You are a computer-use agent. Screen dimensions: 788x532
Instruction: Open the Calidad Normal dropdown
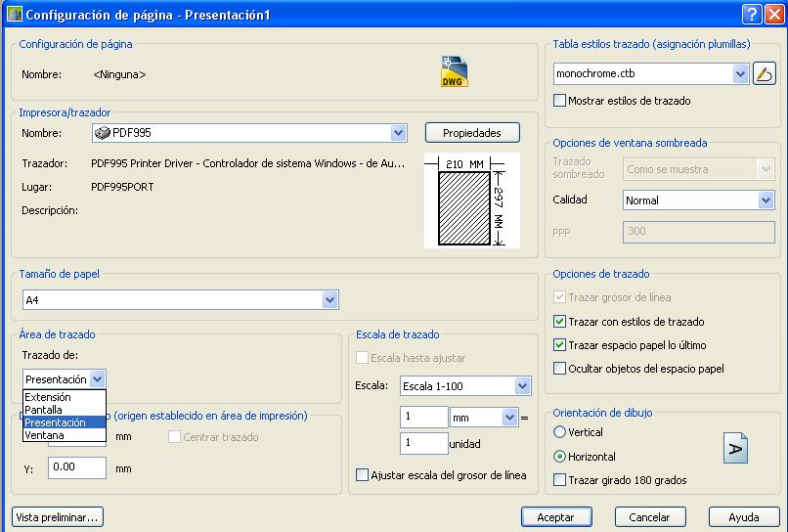tap(766, 200)
